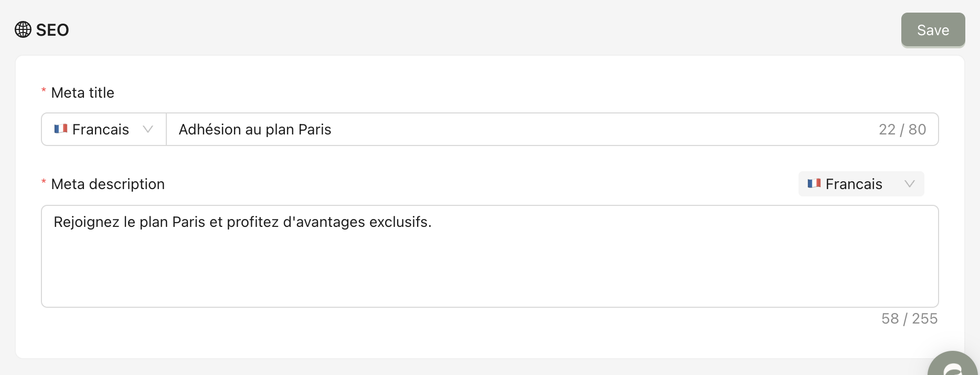Expand the Meta title language chevron
Viewport: 980px width, 375px height.
148,129
